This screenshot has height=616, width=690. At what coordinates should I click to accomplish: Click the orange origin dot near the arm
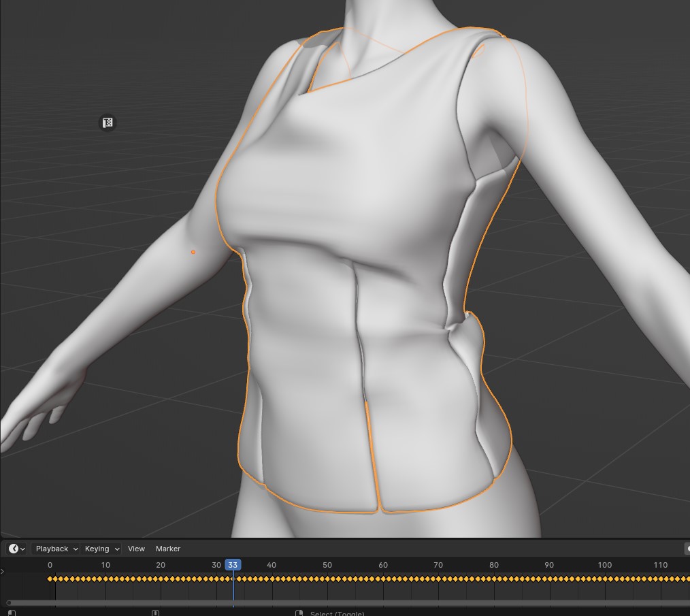193,252
